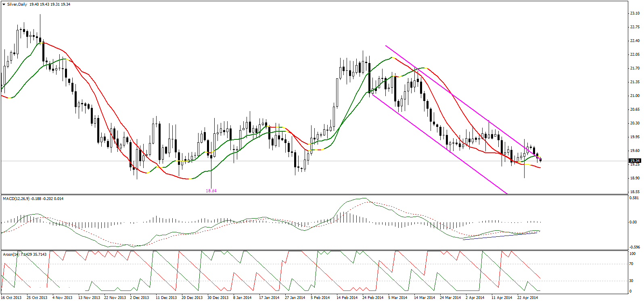
Task: Click the 11 Apr 2014 date label
Action: pos(502,298)
